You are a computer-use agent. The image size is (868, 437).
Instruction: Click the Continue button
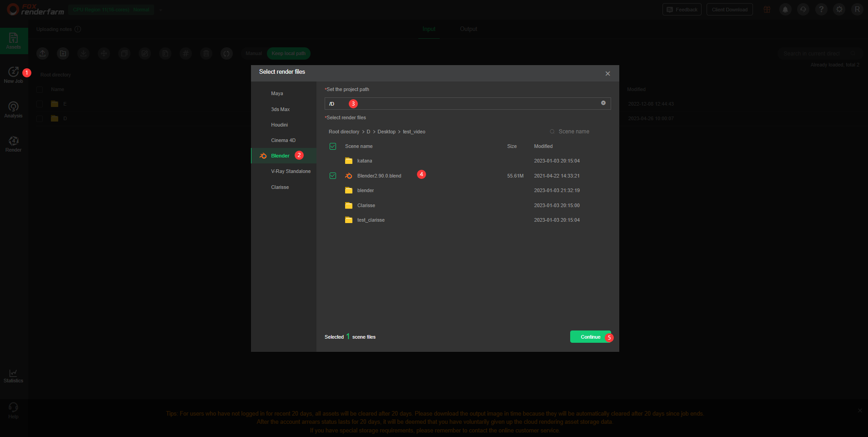(x=591, y=337)
